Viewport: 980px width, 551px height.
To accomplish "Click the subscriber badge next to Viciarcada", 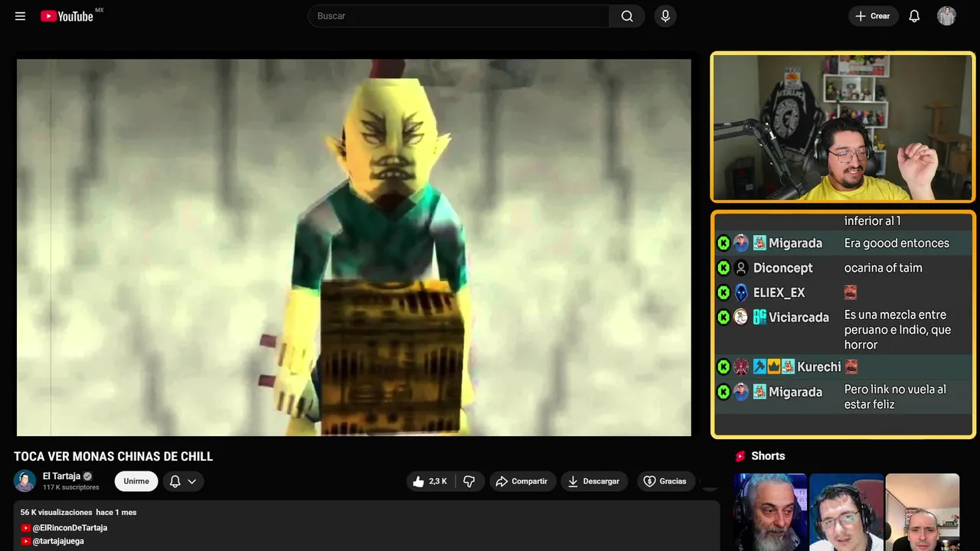I will (x=759, y=317).
